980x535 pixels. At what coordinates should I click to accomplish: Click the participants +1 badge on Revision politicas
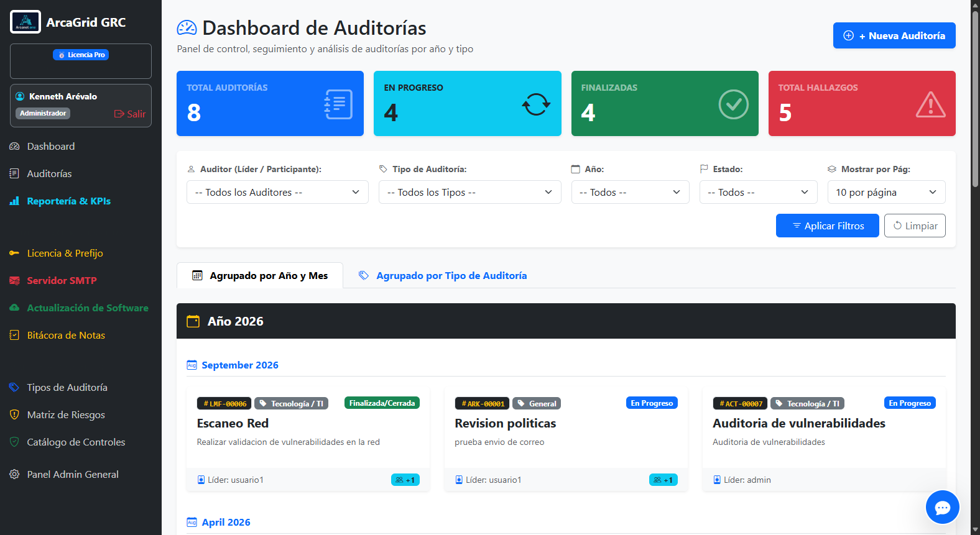click(x=663, y=480)
